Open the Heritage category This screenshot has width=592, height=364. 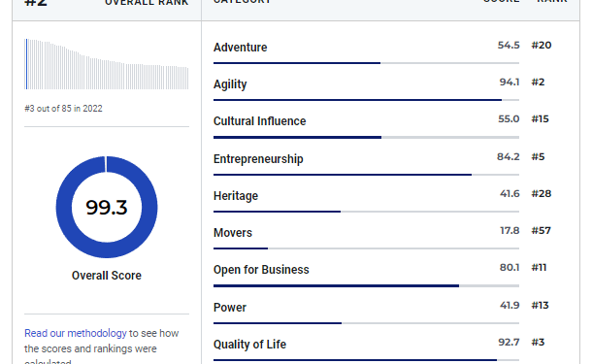236,196
